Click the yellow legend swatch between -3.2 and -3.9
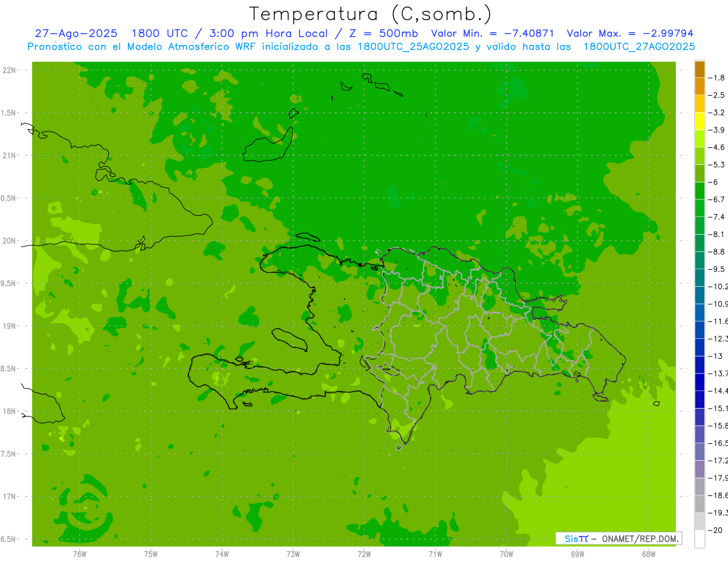The width and height of the screenshot is (728, 562). coord(699,121)
